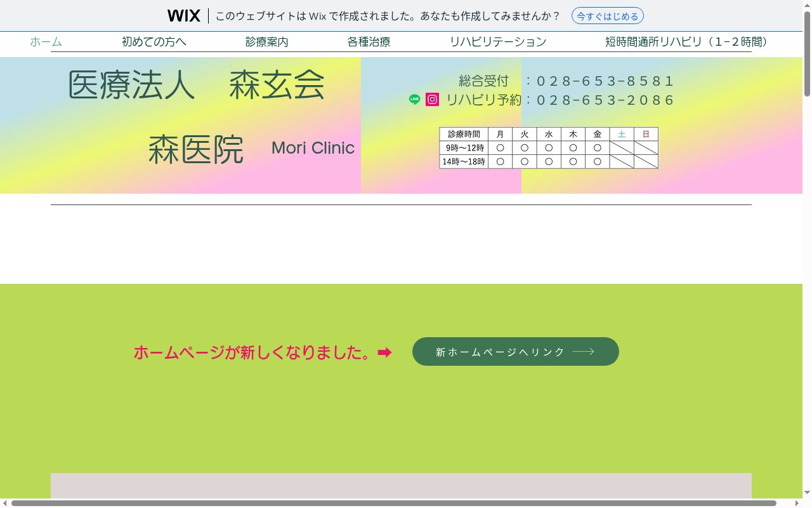The height and width of the screenshot is (508, 812).
Task: Click the horizontal scrollbar thumb
Action: click(x=394, y=503)
